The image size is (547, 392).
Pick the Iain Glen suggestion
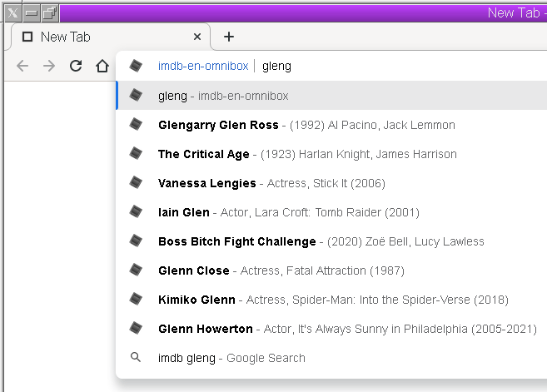click(x=331, y=212)
